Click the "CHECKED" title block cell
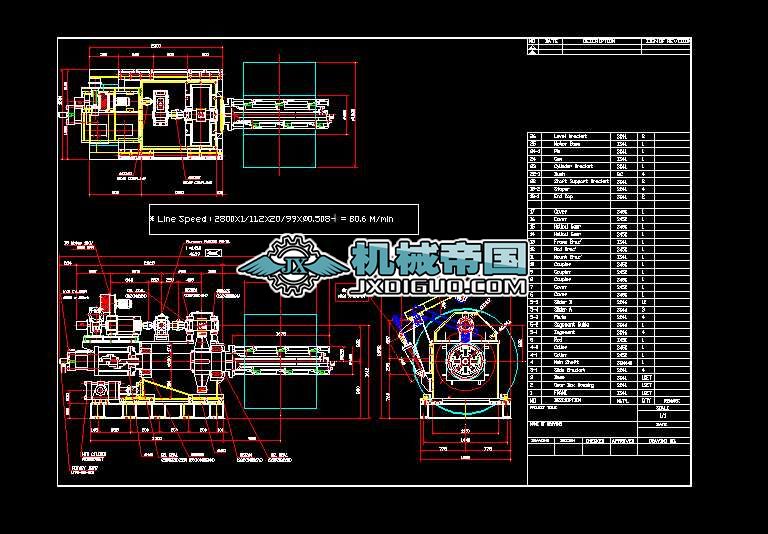Image resolution: width=768 pixels, height=534 pixels. click(x=595, y=441)
